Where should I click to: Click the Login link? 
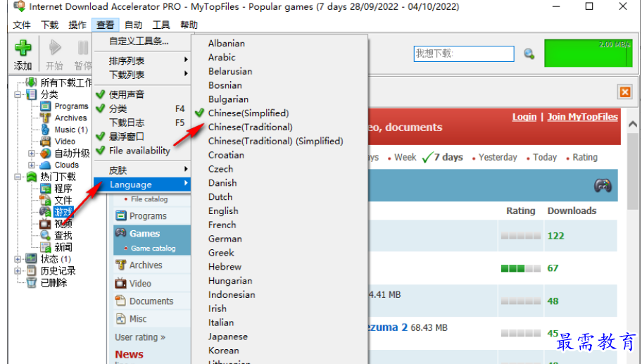pyautogui.click(x=524, y=117)
